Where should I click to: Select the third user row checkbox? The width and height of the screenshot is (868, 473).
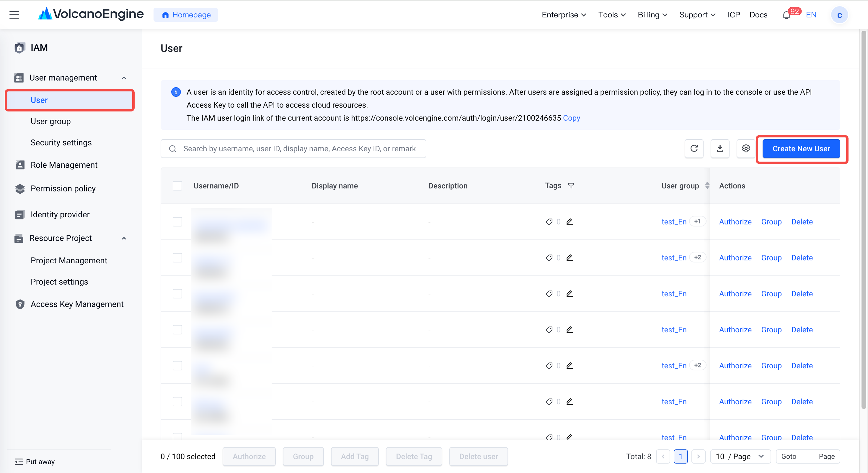click(177, 294)
